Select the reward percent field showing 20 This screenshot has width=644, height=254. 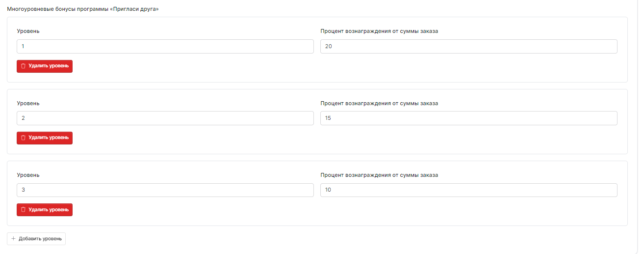468,47
